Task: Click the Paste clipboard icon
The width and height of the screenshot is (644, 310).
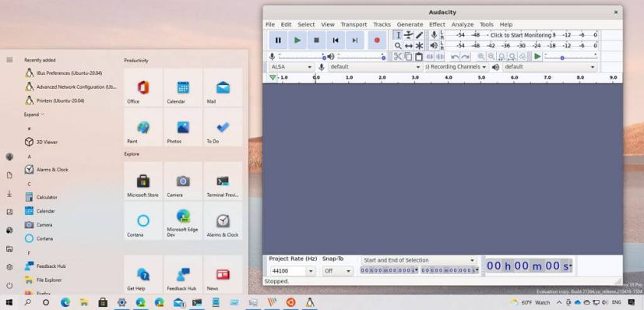Action: pos(418,57)
